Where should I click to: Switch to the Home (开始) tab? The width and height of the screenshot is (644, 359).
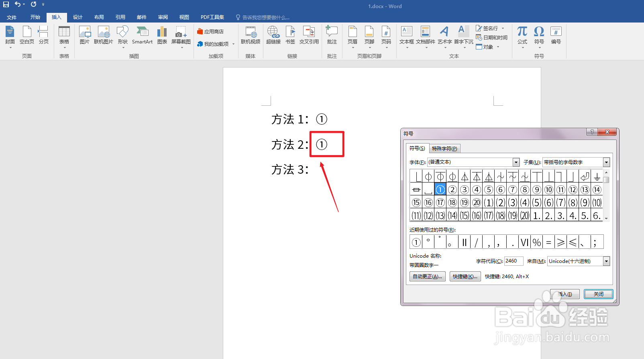[x=35, y=17]
